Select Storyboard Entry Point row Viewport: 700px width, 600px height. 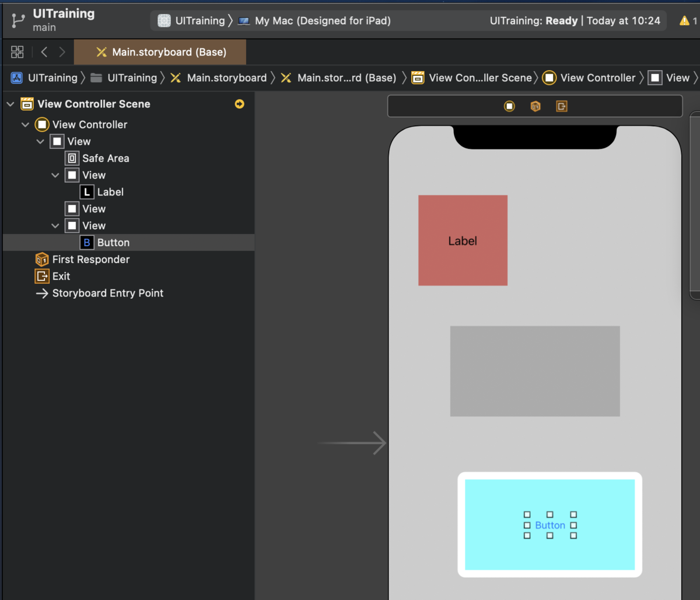(x=128, y=293)
